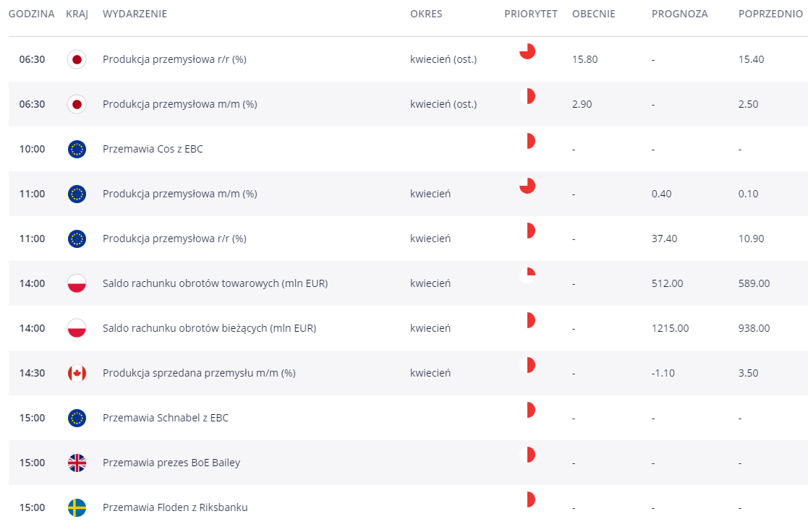Open the event 'Przemawia Cos z EBC'

tap(153, 149)
